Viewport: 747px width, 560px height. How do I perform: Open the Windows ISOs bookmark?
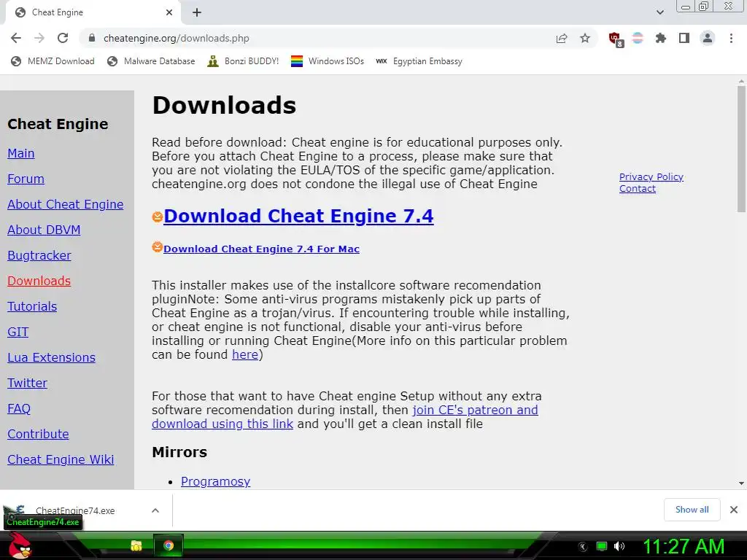tap(328, 61)
